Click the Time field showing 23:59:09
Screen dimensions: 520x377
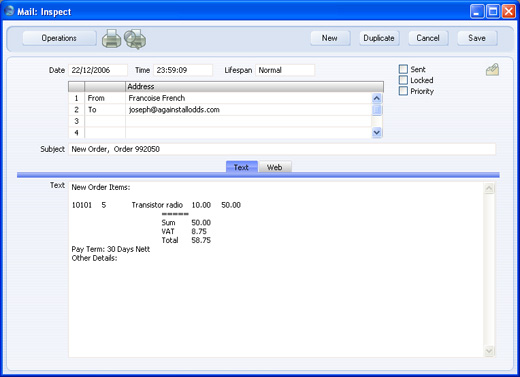(x=183, y=70)
